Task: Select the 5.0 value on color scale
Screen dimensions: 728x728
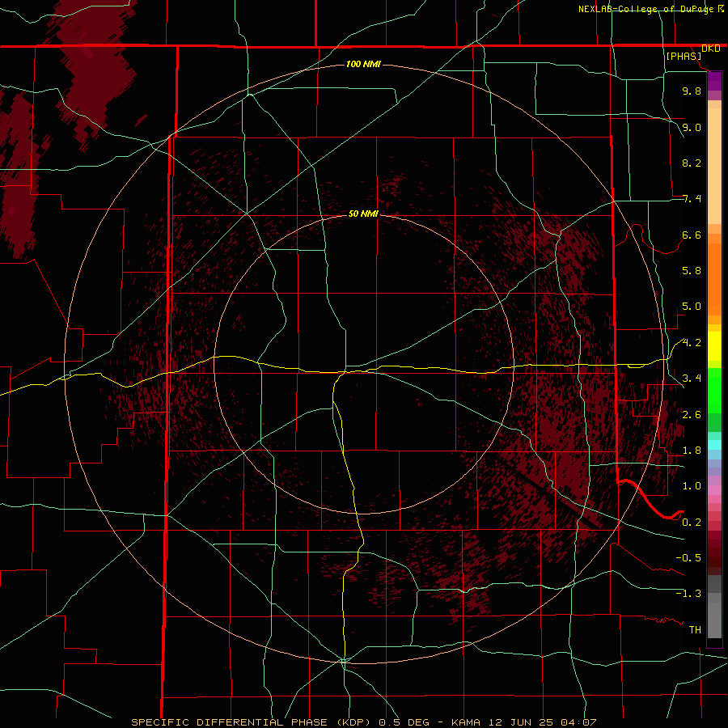Action: coord(692,307)
